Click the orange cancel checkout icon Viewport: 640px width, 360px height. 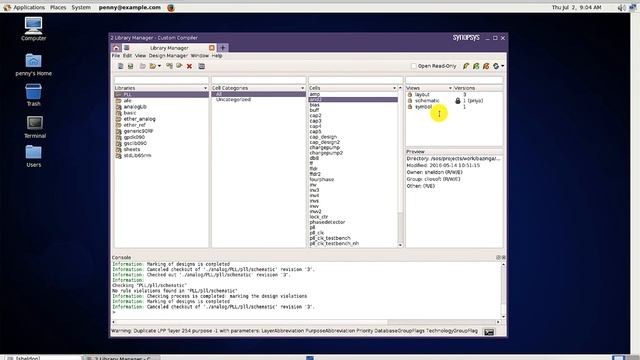tap(486, 66)
